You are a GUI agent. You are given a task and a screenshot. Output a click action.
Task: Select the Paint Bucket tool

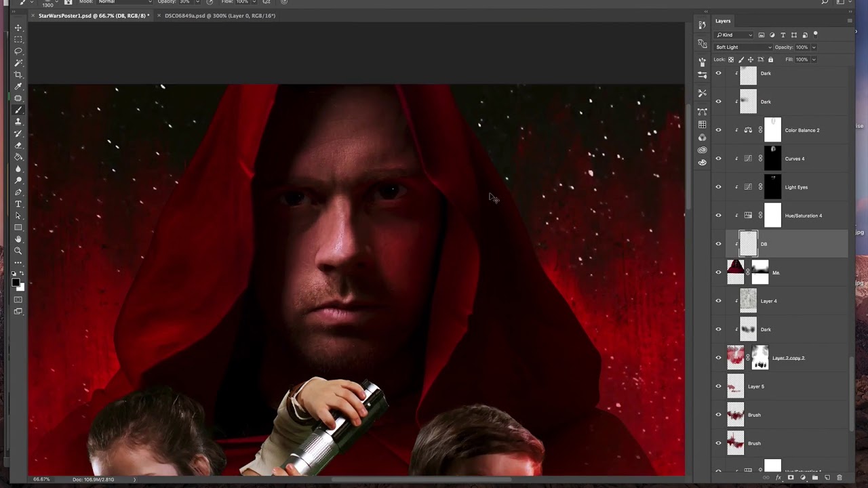(18, 157)
